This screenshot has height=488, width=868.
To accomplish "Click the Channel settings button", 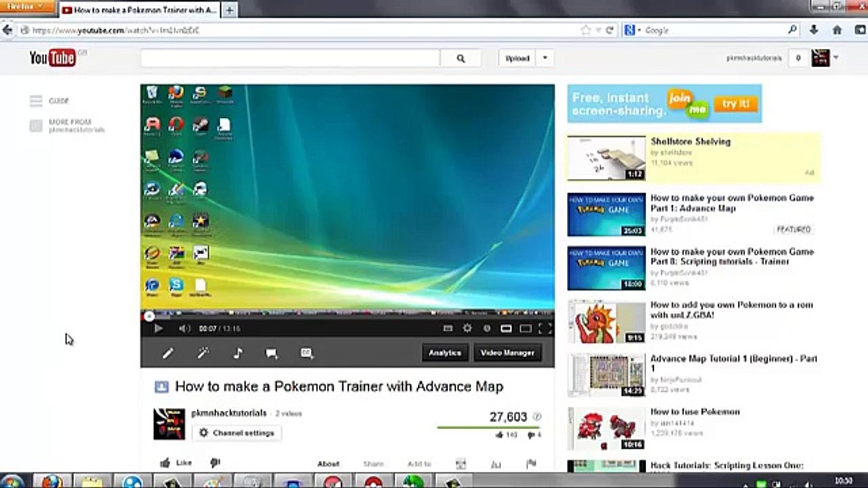I will (x=237, y=433).
